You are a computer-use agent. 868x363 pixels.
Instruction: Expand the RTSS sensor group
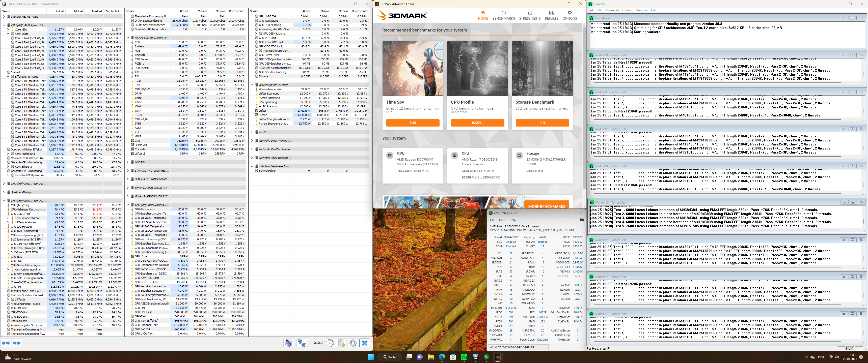point(252,132)
